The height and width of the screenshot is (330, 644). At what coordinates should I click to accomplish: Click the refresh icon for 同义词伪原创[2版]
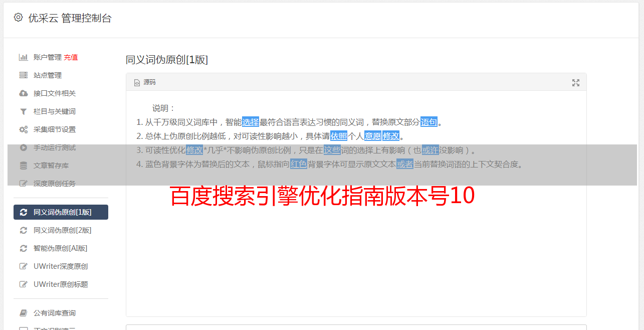click(23, 230)
